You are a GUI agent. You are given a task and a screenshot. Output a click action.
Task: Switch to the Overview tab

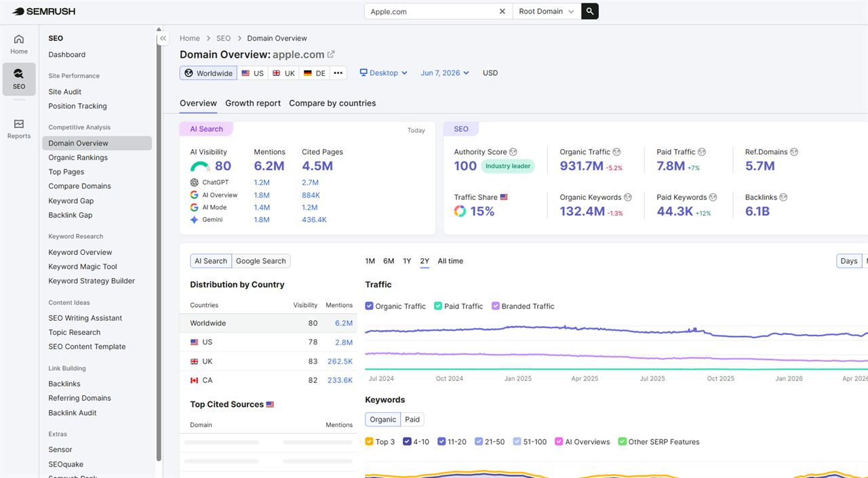(198, 103)
